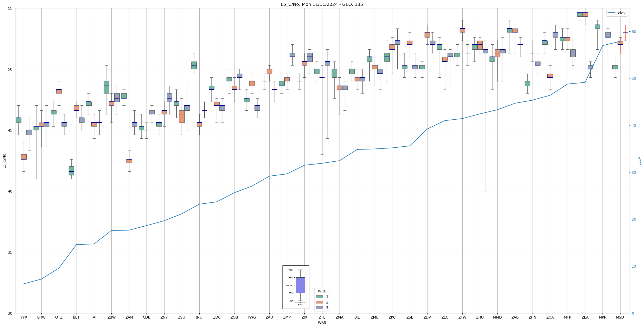Click x-axis tick label ZBW
The width and height of the screenshot is (644, 327).
coord(111,317)
